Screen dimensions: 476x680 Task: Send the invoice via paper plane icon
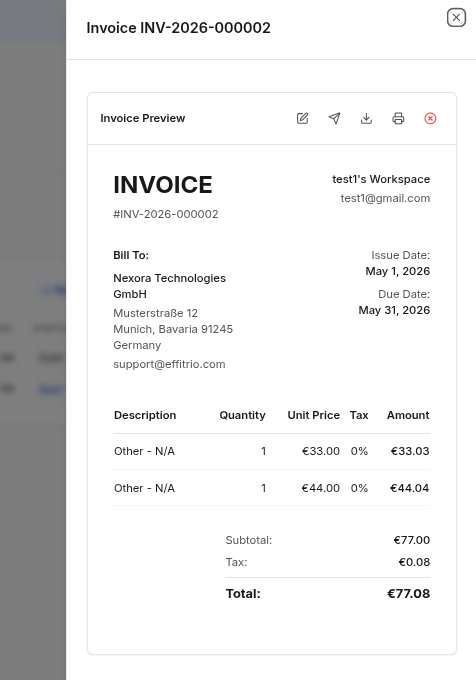point(334,118)
